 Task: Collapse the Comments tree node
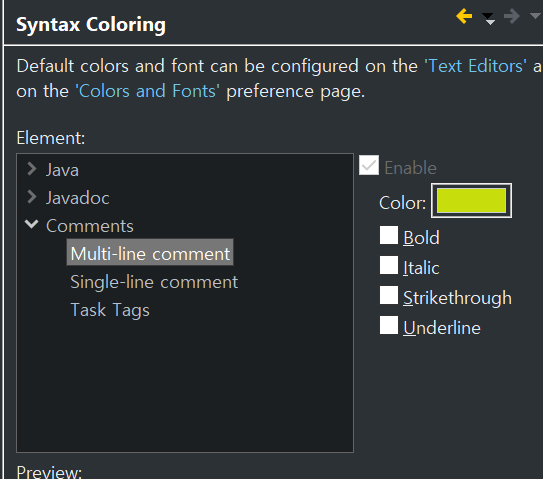32,224
